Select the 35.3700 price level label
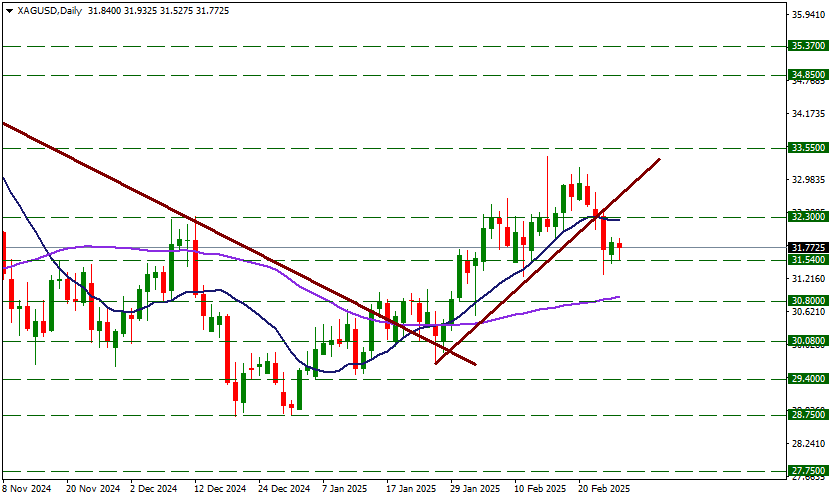The image size is (832, 500). click(x=808, y=46)
